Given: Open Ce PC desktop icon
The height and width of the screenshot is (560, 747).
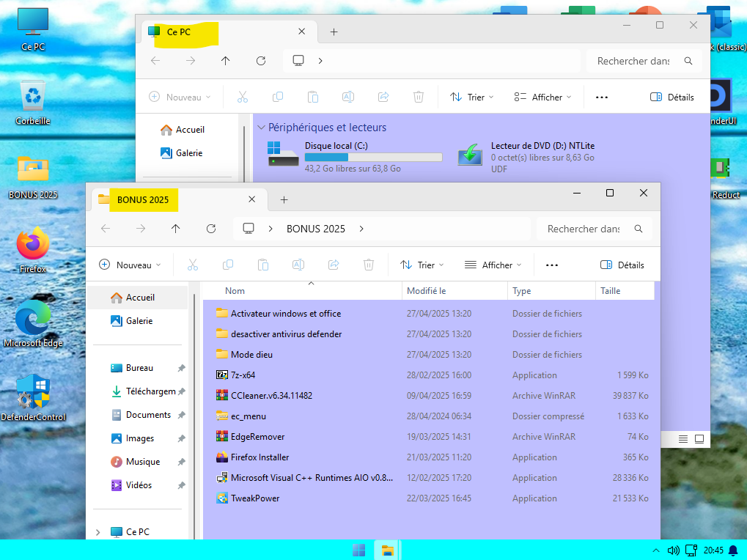Looking at the screenshot, I should click(33, 29).
